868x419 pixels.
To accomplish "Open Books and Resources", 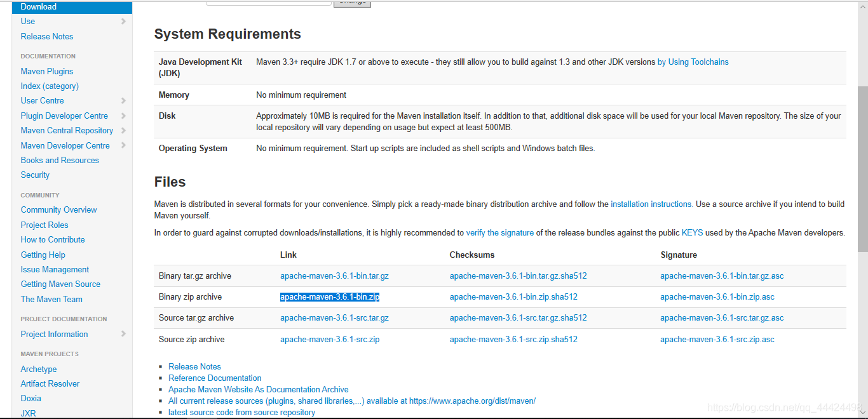I will tap(60, 161).
